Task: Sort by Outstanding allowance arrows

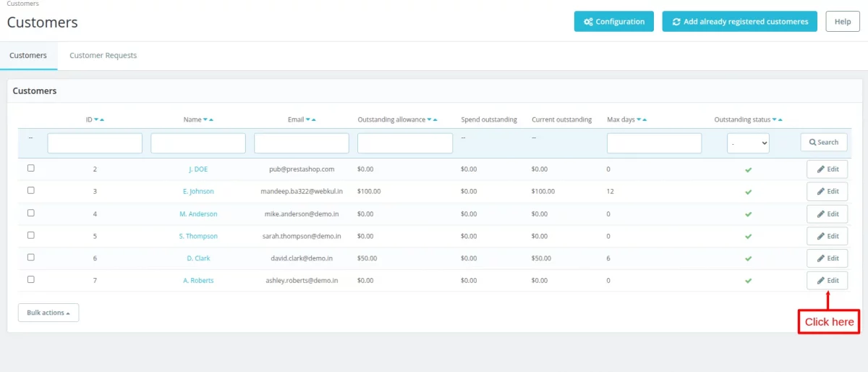Action: [433, 119]
